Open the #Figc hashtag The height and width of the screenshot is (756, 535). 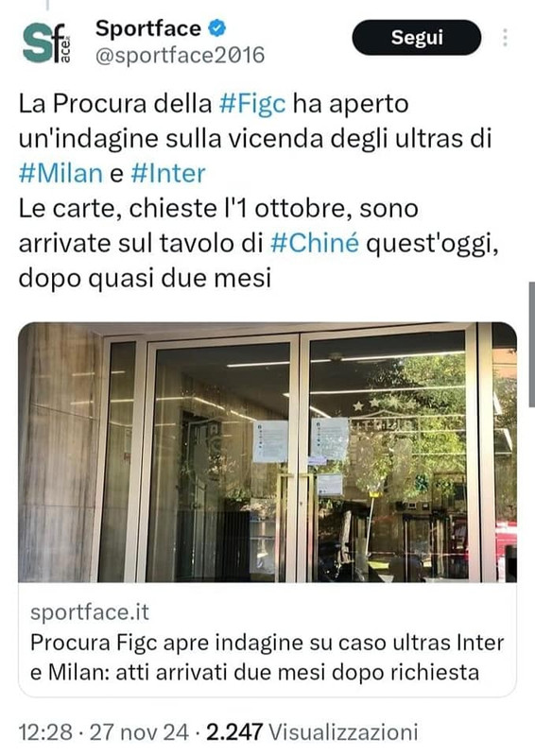tap(252, 104)
